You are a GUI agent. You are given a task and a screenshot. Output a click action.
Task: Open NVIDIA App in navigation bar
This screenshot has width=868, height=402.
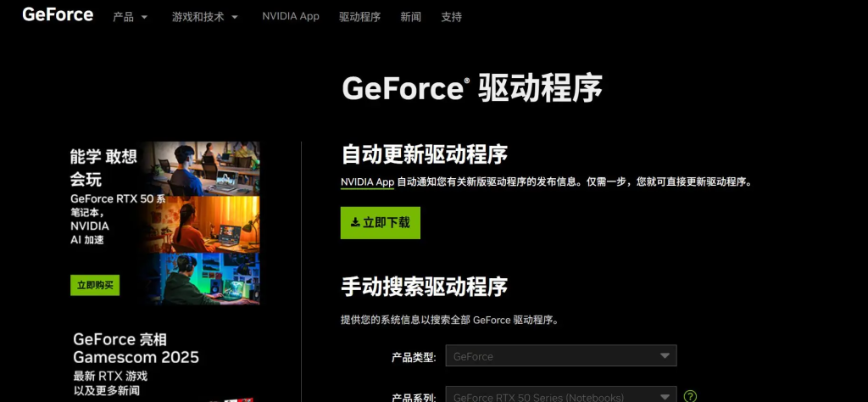tap(291, 16)
